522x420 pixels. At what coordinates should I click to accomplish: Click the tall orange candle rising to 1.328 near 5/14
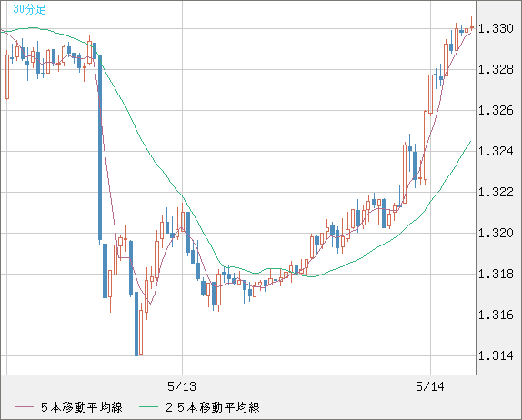[x=430, y=95]
